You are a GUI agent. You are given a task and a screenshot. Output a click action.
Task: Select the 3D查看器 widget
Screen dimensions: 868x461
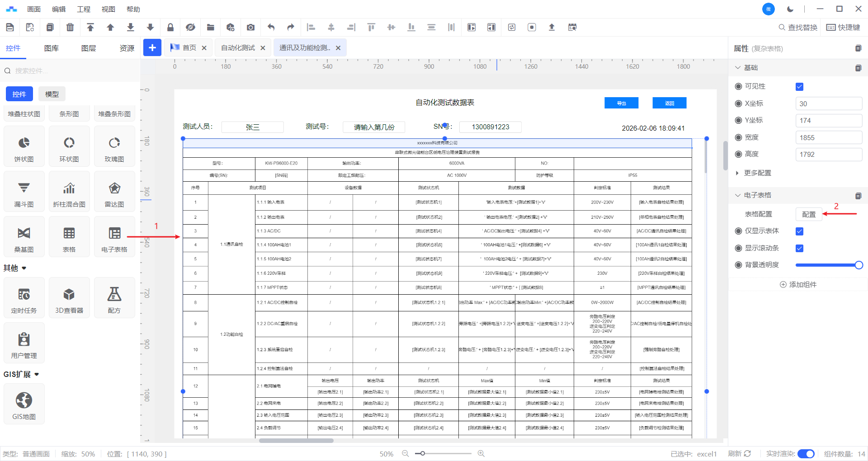click(69, 298)
